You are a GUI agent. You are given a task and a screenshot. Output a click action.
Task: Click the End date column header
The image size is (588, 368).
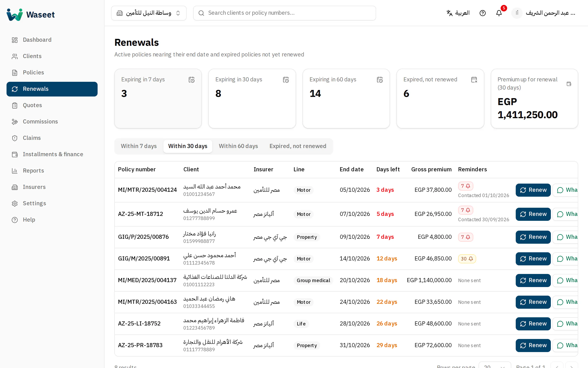[352, 169]
